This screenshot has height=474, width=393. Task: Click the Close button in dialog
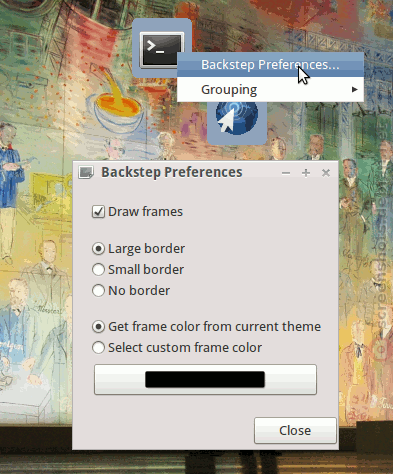click(295, 430)
